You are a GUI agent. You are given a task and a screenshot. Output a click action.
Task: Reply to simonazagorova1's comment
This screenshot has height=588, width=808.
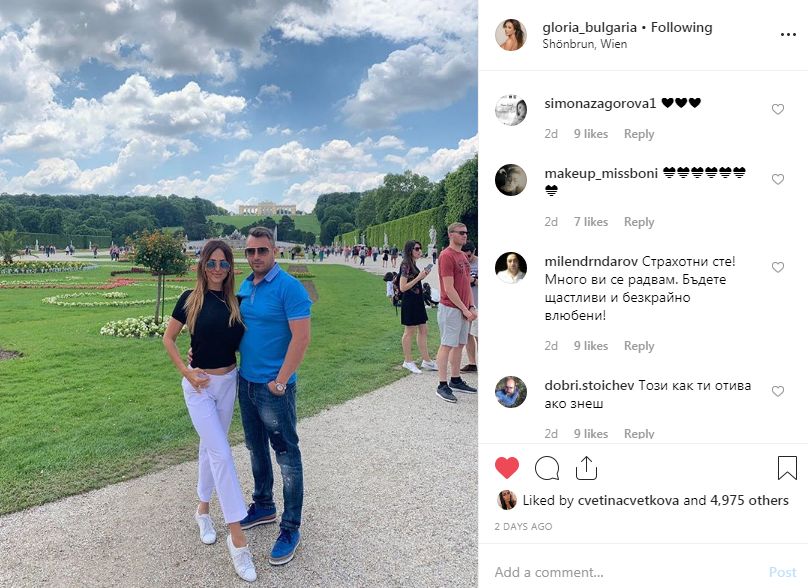tap(639, 134)
